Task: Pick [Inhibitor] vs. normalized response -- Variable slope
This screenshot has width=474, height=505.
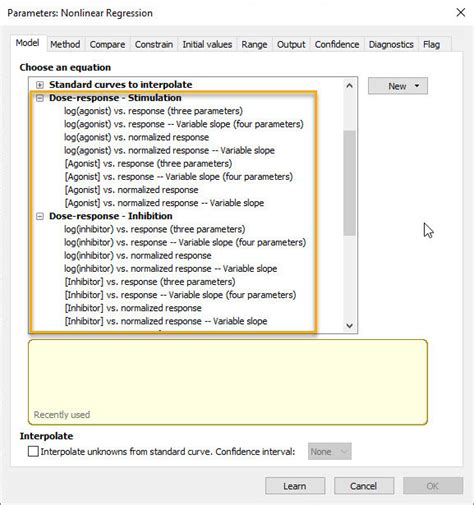Action: point(166,322)
